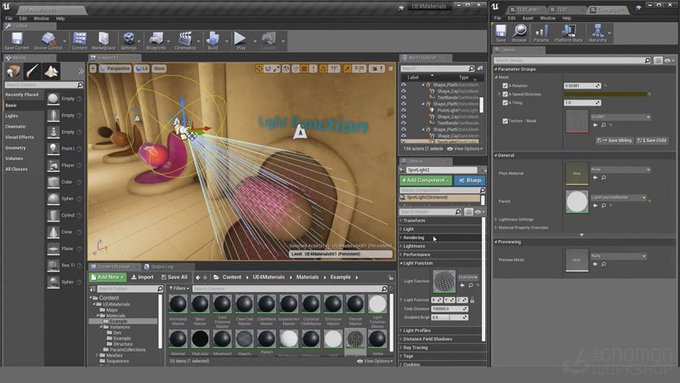
Task: Toggle visibility eye of first outliner row
Action: [404, 85]
